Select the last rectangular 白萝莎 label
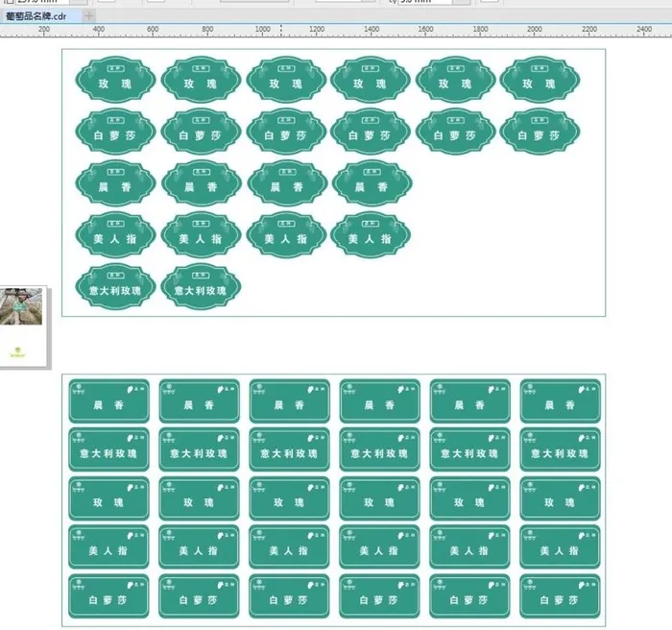Image resolution: width=672 pixels, height=630 pixels. click(561, 597)
